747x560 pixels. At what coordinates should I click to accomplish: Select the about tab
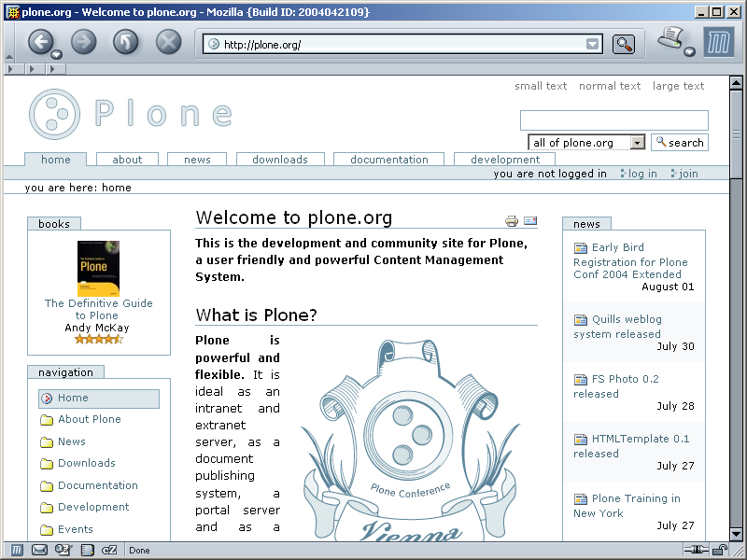tap(127, 160)
